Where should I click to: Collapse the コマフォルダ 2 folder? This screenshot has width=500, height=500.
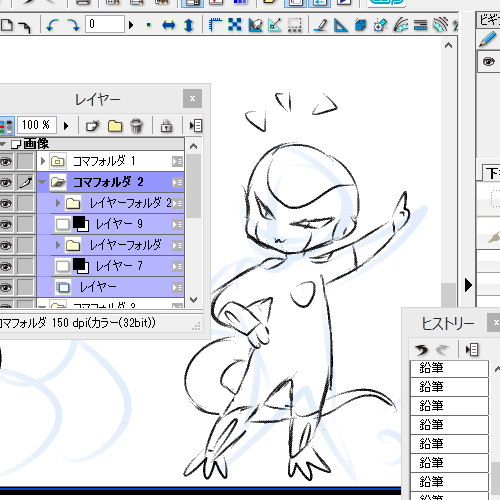pyautogui.click(x=42, y=182)
